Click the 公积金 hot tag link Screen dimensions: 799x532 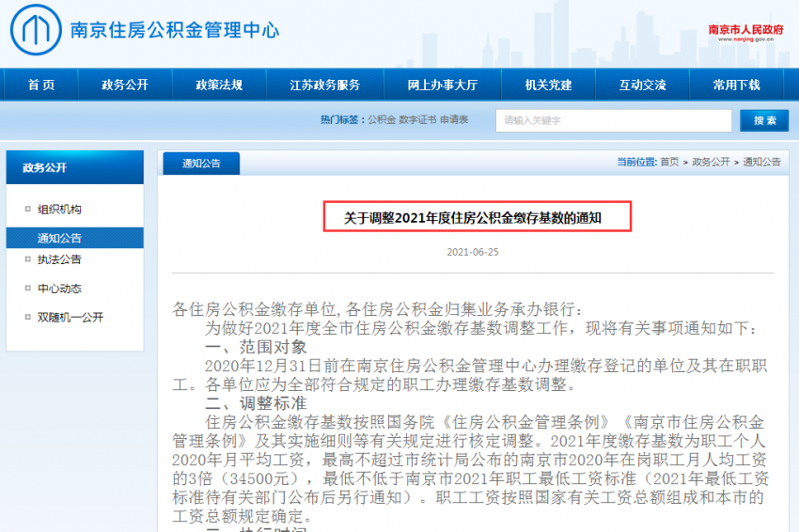click(381, 120)
